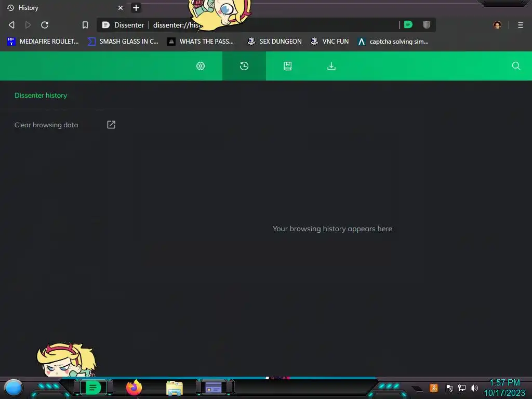Close the History tab
The image size is (532, 399).
pyautogui.click(x=121, y=7)
